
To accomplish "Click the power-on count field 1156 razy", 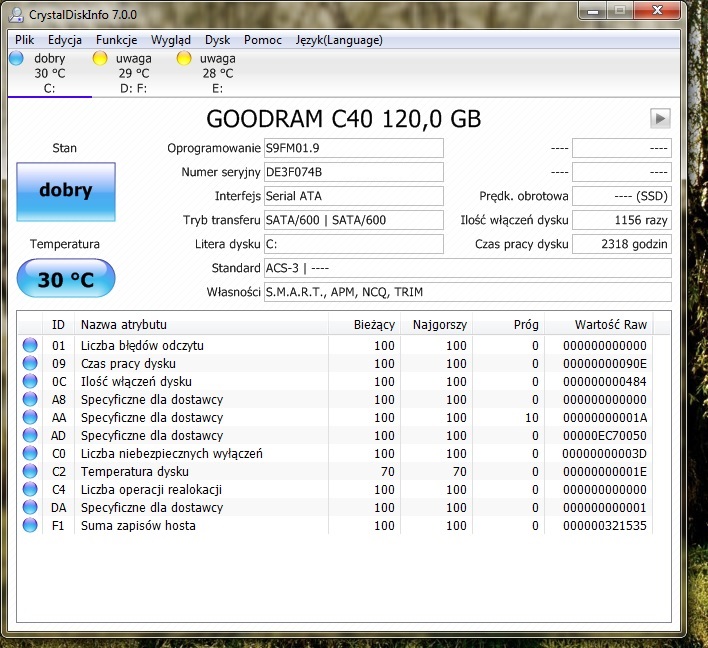I will click(622, 220).
